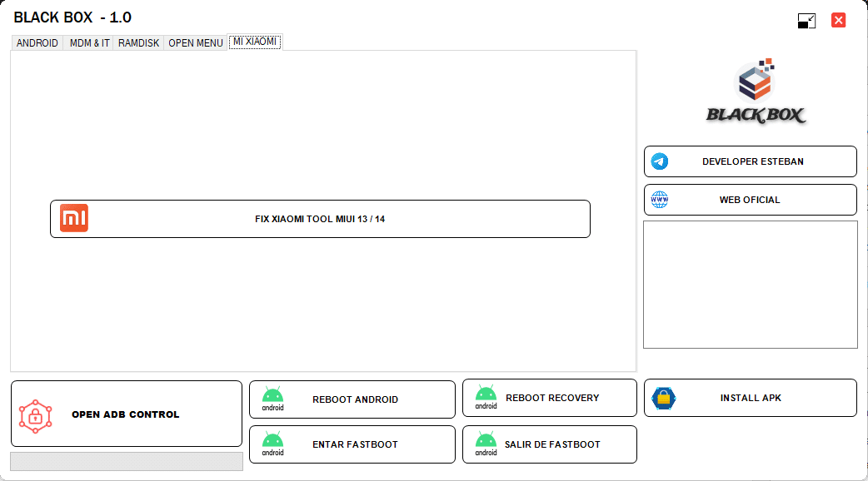868x481 pixels.
Task: Open the MDM & IT tab
Action: 89,42
